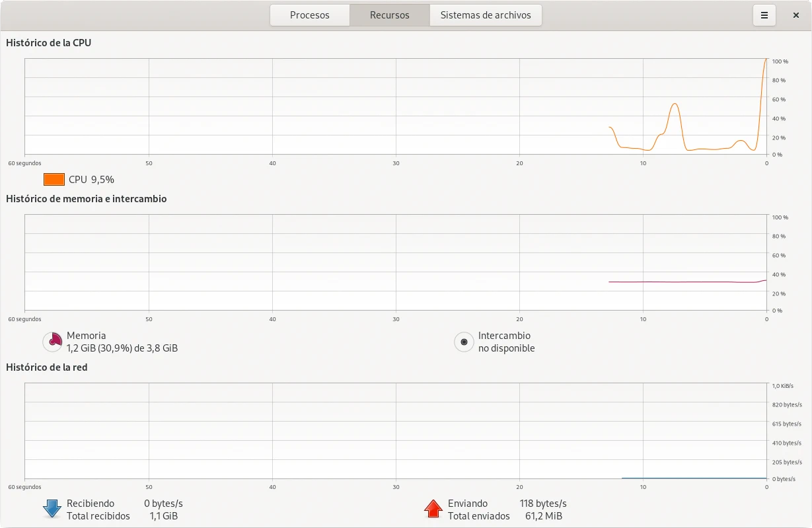Click the Total enviados 61,2 MiB value
This screenshot has height=528, width=812.
(x=543, y=516)
